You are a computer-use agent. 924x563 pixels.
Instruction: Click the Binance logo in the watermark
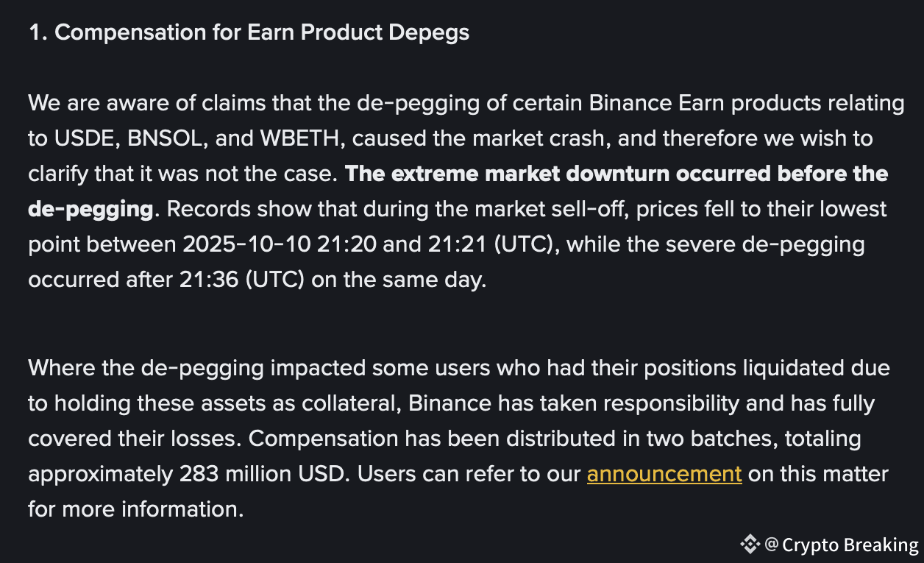(750, 545)
